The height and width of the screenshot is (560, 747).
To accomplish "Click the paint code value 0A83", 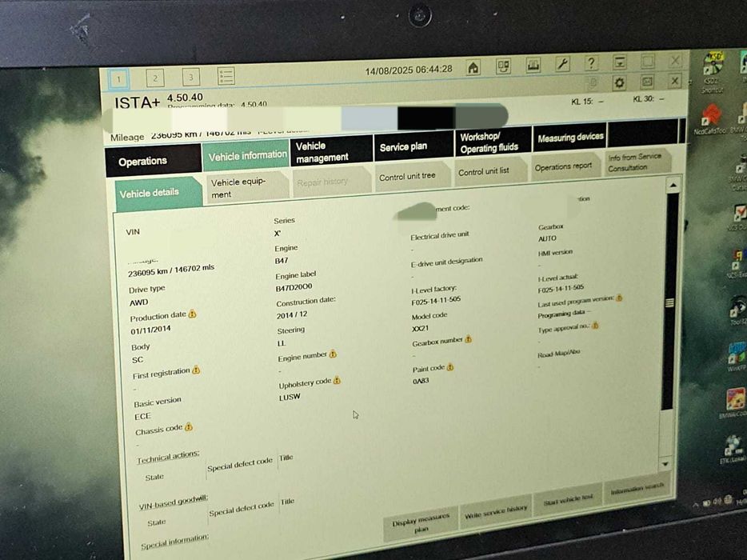I will pos(421,380).
